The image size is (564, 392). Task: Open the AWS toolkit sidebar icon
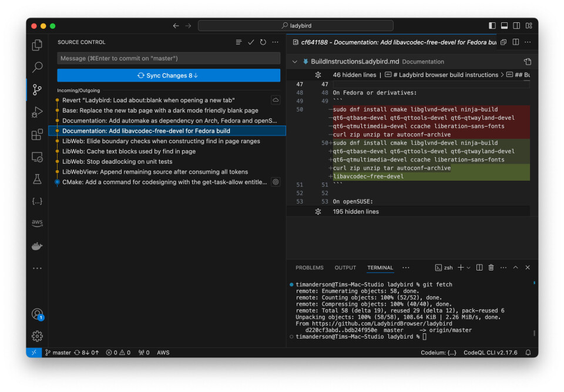[x=37, y=223]
